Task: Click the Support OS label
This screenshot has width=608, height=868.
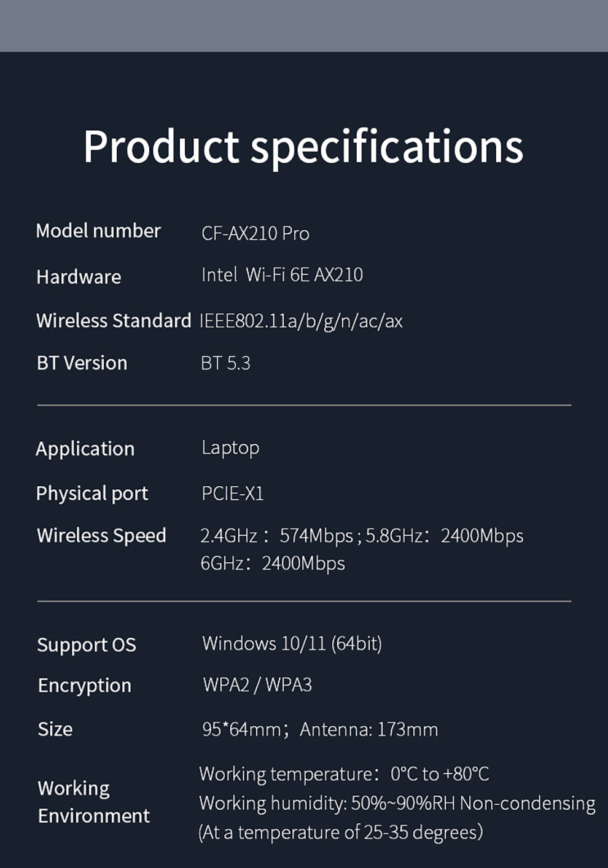Action: tap(87, 645)
